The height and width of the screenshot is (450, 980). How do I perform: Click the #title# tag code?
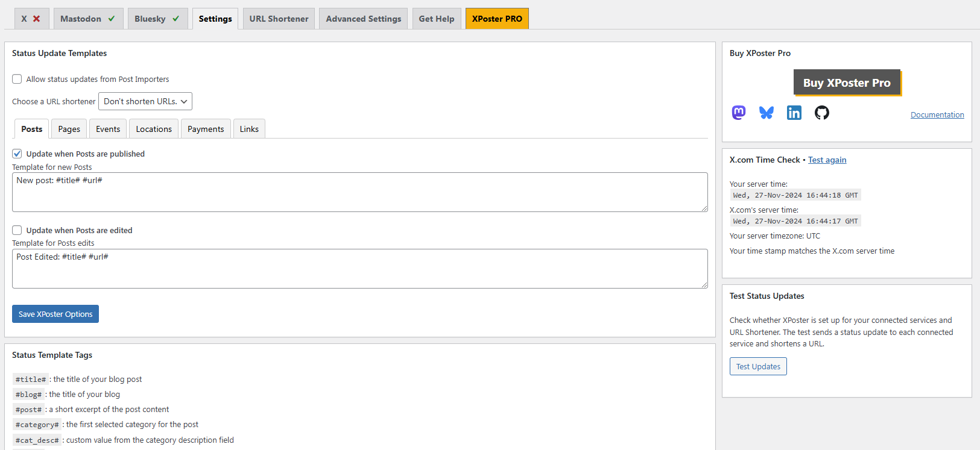click(x=31, y=380)
